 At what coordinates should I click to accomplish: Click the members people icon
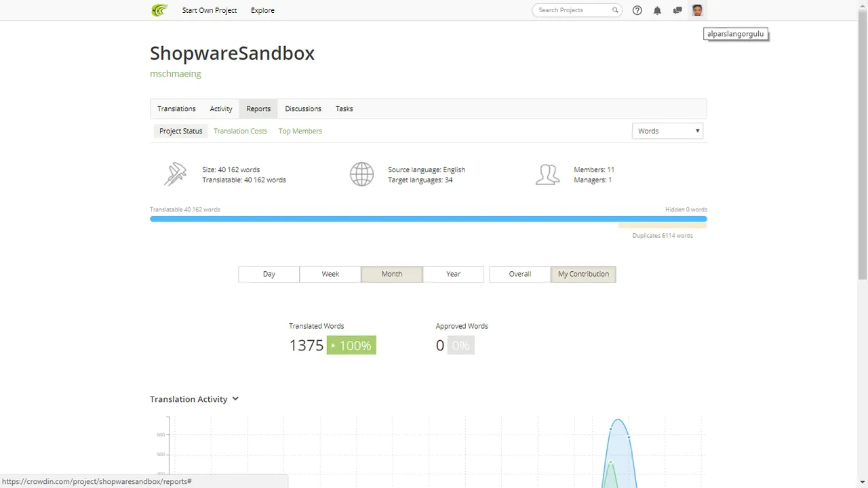pyautogui.click(x=547, y=174)
